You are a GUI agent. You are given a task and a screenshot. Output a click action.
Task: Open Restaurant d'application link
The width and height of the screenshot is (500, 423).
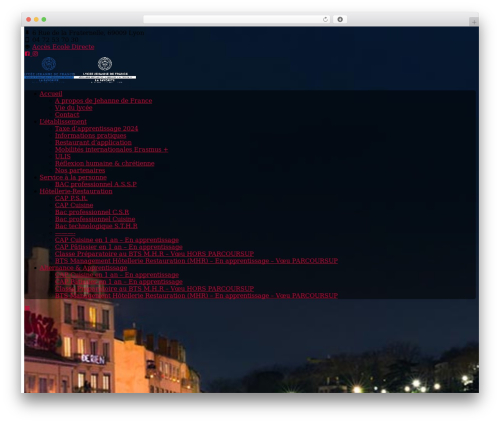(93, 143)
